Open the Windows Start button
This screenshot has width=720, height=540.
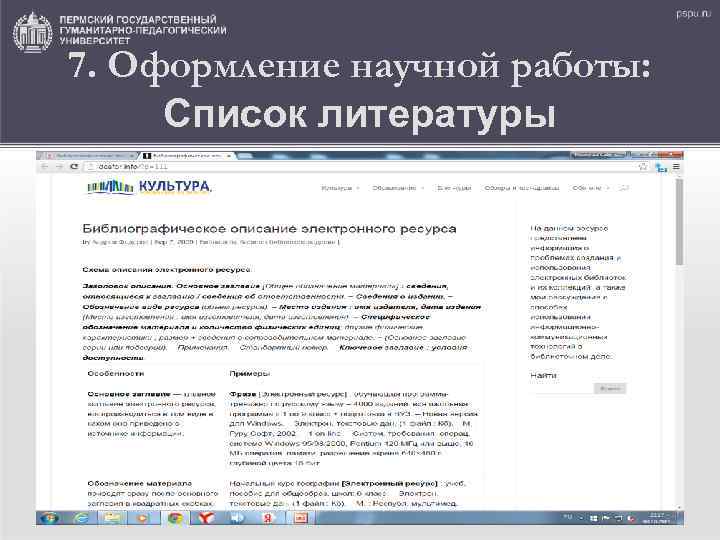pyautogui.click(x=49, y=518)
